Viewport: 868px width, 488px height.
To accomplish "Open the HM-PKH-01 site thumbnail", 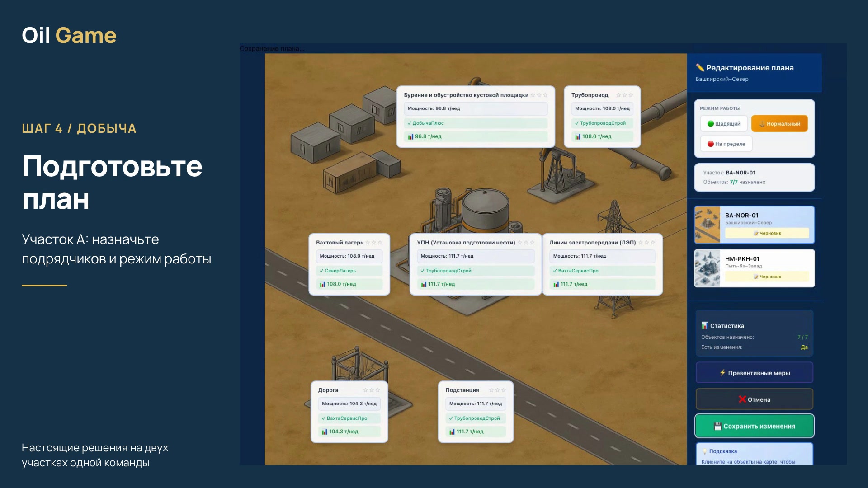I will coord(707,268).
